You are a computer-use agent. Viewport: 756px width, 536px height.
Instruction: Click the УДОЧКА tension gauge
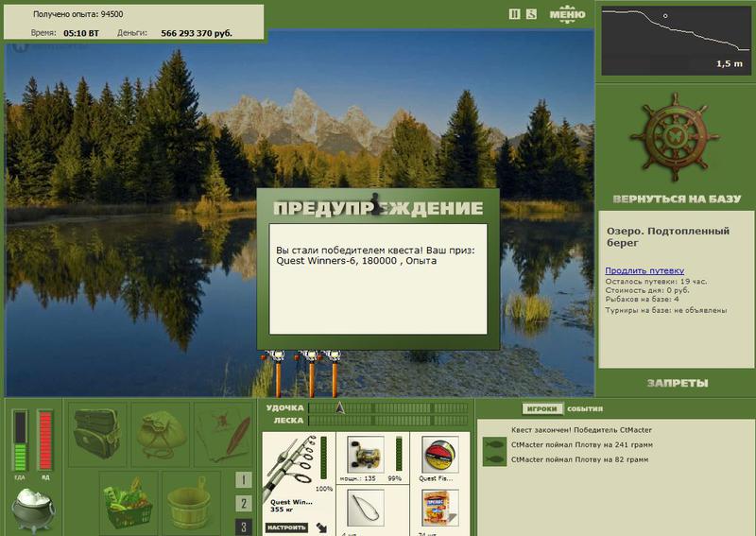[x=388, y=408]
